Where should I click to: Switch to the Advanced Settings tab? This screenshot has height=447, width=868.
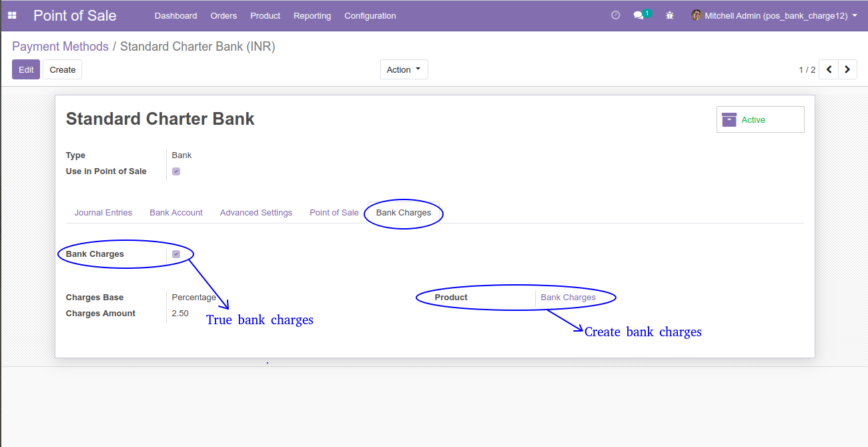pos(256,213)
